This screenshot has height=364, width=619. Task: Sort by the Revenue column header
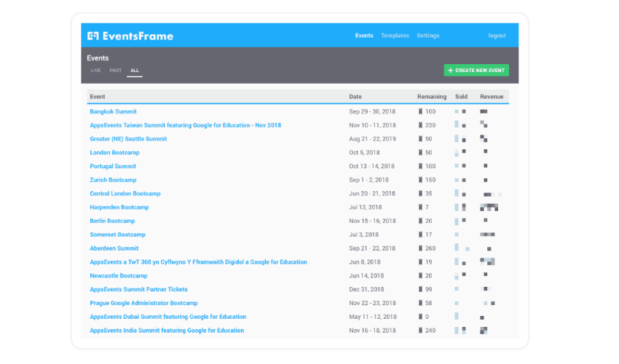[492, 96]
